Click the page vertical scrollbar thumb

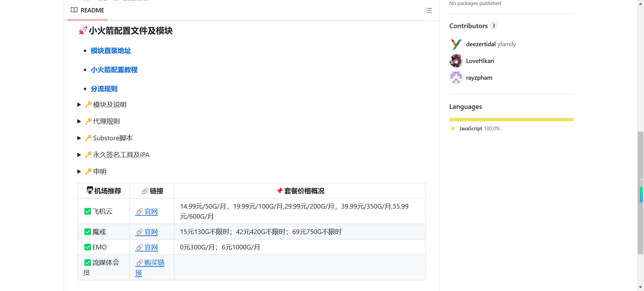[x=641, y=193]
